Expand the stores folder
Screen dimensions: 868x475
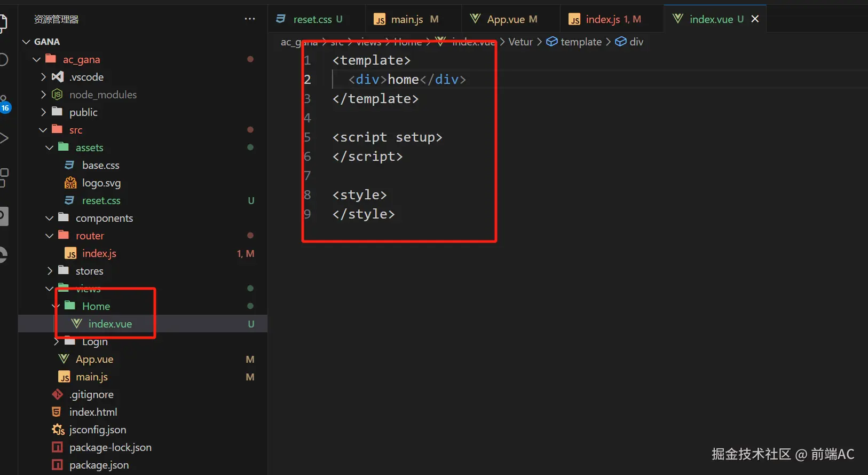click(50, 271)
